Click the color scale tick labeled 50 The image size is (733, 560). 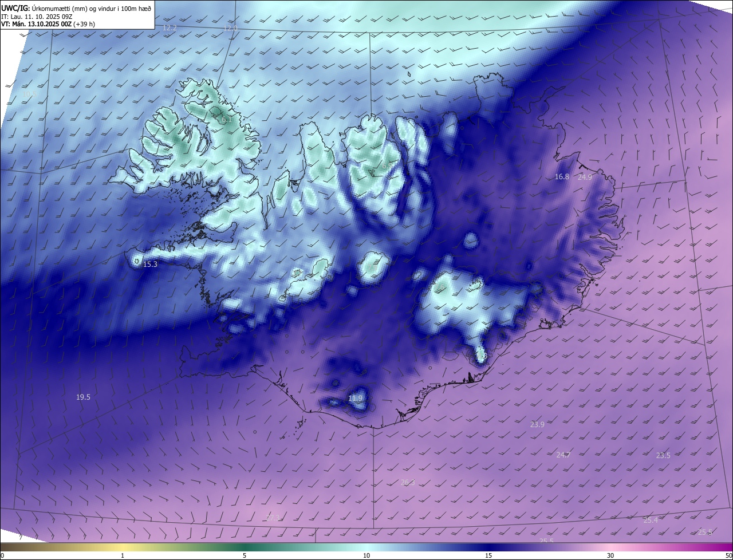pos(728,555)
